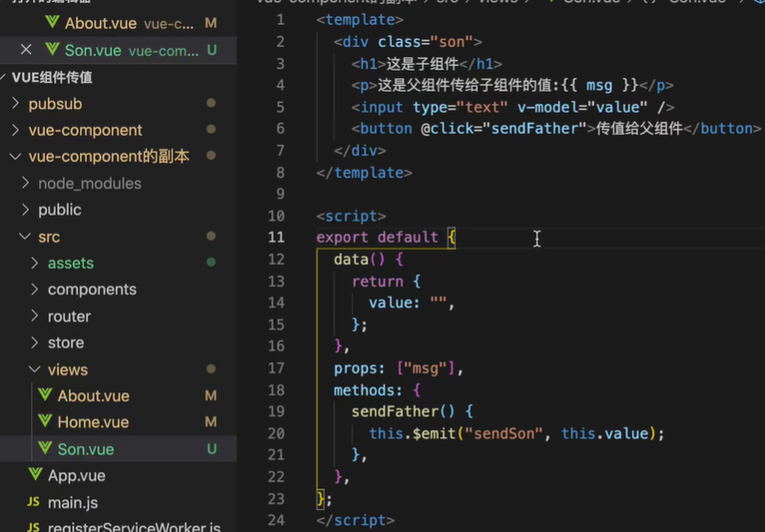This screenshot has height=532, width=765.
Task: Click 'methods:' on line 18
Action: 368,391
